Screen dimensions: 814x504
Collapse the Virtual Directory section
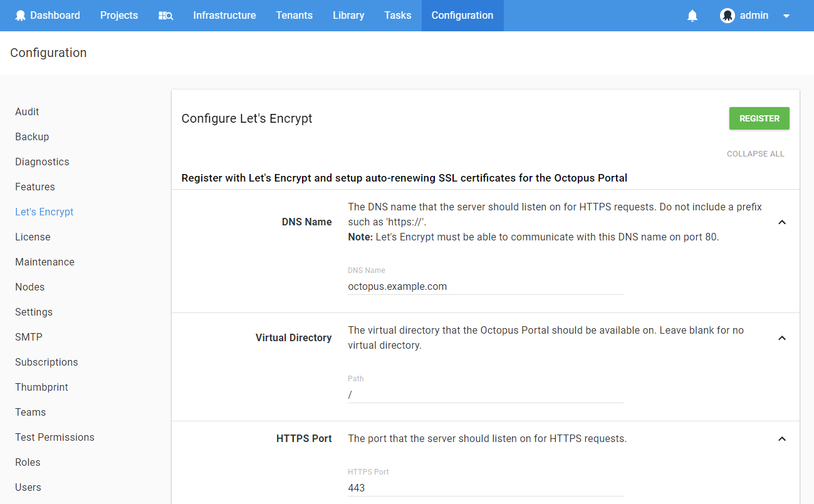pyautogui.click(x=782, y=338)
